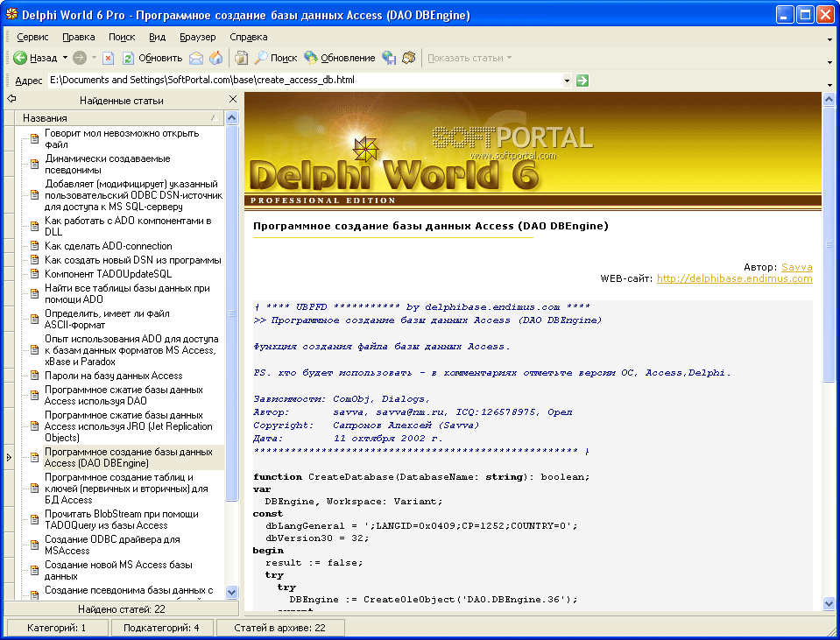The image size is (840, 640).
Task: Select article Говорит мол невозможно открыть файл
Action: click(x=122, y=138)
